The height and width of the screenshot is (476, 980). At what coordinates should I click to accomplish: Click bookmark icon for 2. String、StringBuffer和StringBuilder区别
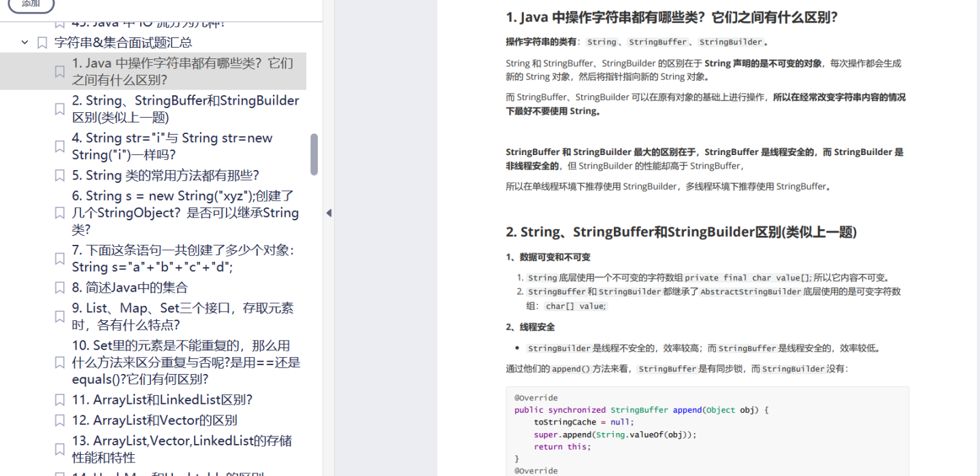pos(59,109)
